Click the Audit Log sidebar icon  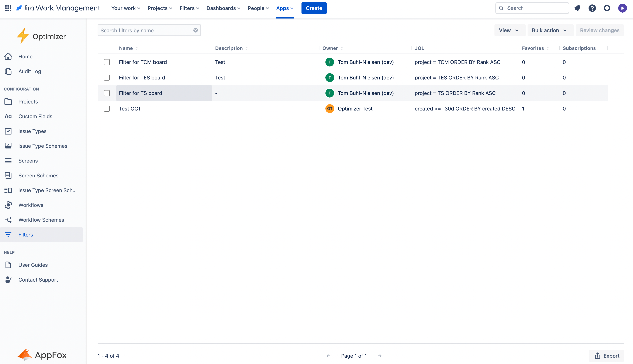[8, 71]
